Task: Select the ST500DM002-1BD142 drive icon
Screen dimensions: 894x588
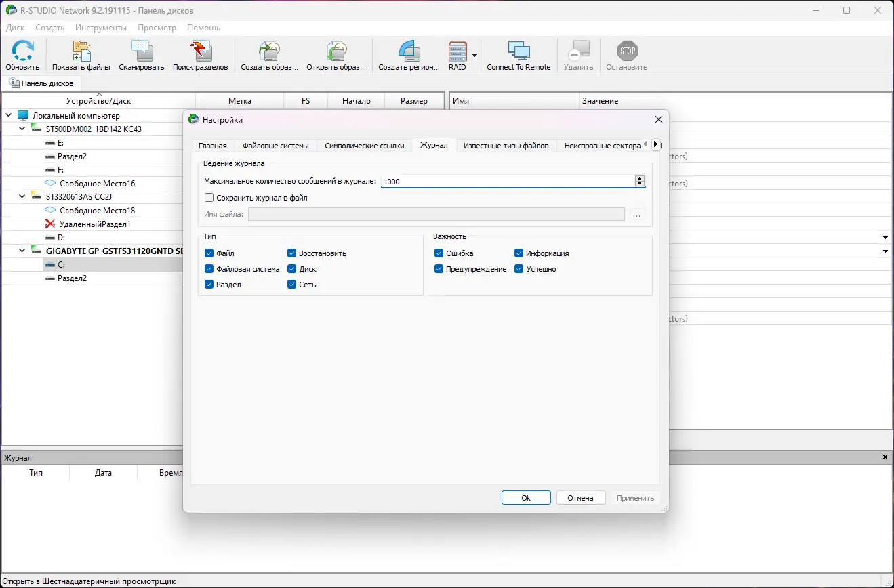Action: pos(36,129)
